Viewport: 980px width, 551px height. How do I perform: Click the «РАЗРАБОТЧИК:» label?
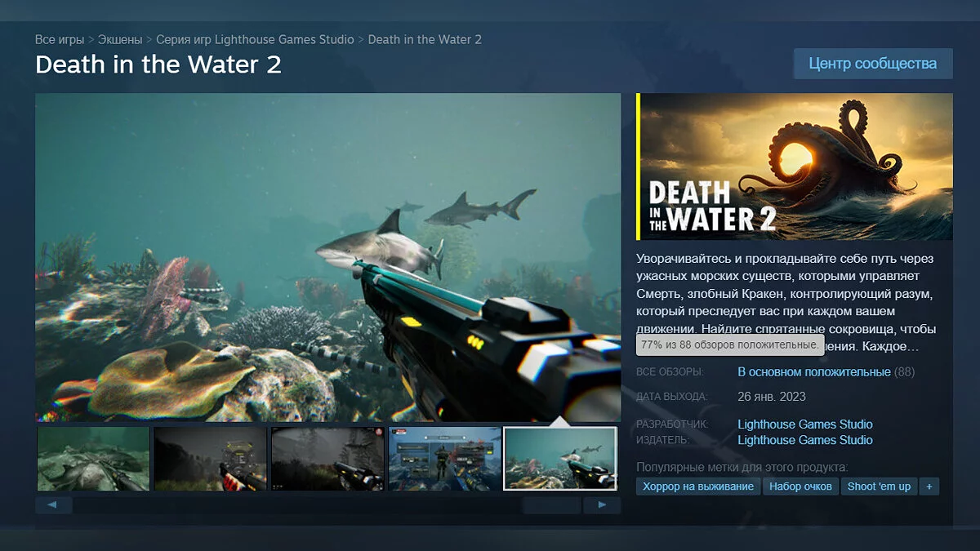673,424
